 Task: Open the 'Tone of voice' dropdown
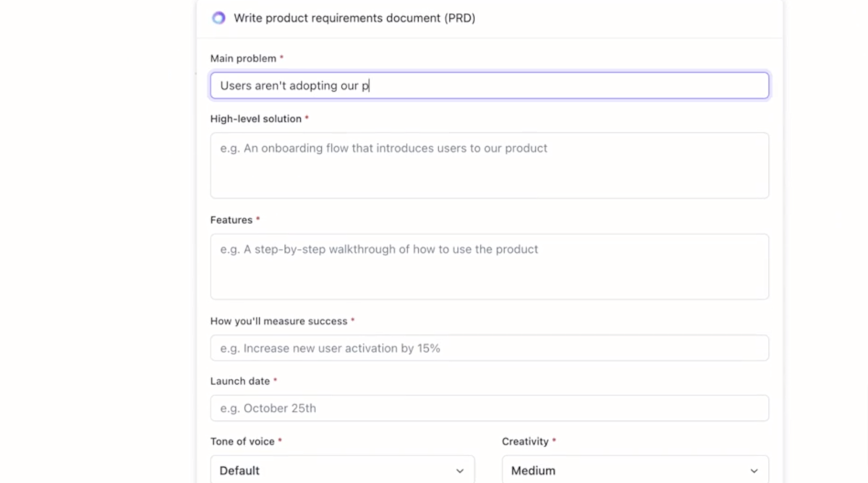click(x=342, y=469)
